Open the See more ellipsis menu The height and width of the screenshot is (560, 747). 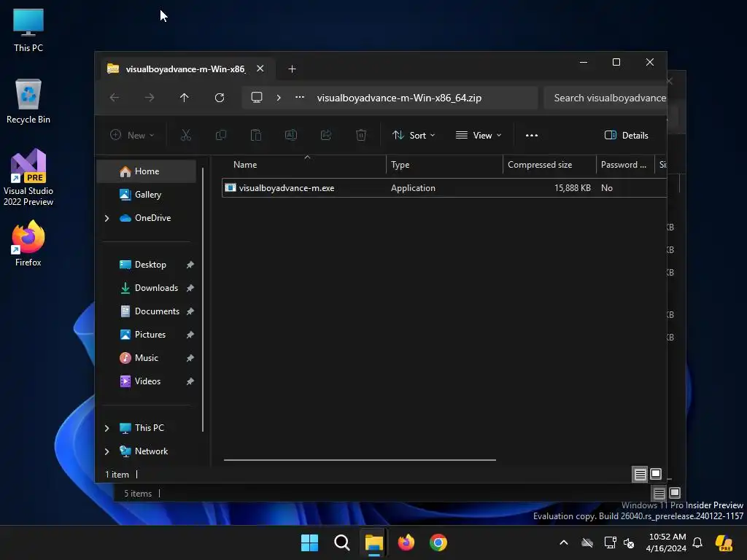[532, 135]
